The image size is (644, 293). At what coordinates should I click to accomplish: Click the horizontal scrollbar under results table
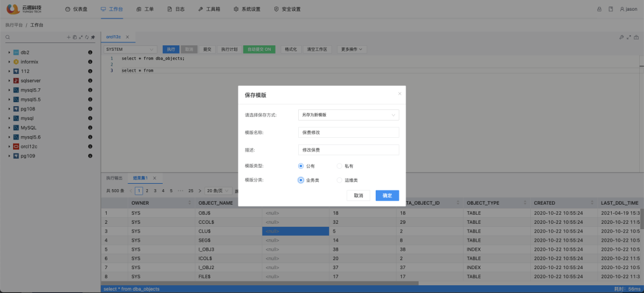click(x=259, y=283)
